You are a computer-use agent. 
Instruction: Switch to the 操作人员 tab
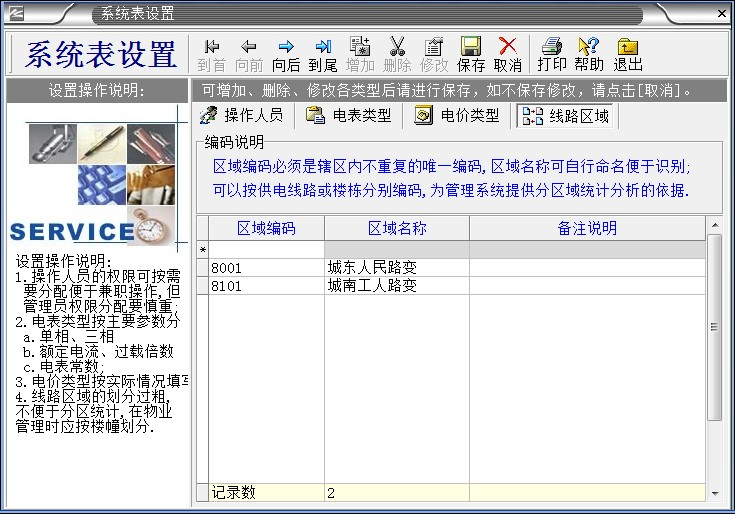tap(243, 115)
